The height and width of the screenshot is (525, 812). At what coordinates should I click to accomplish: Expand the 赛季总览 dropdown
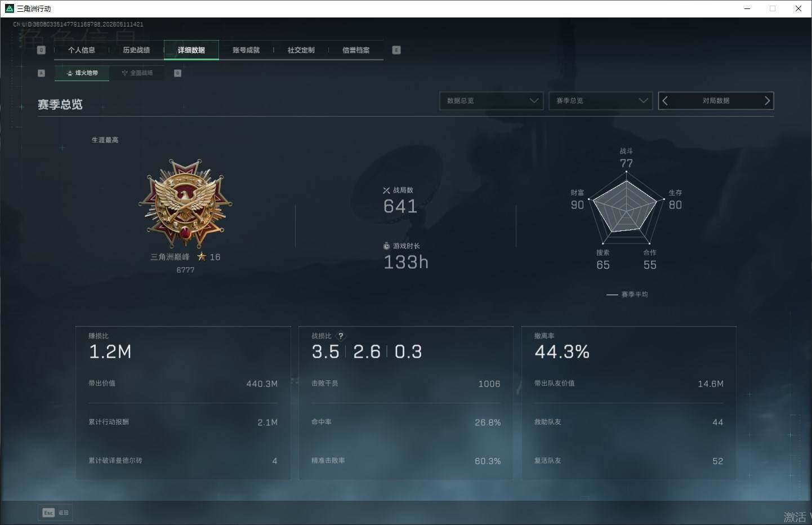pos(601,101)
